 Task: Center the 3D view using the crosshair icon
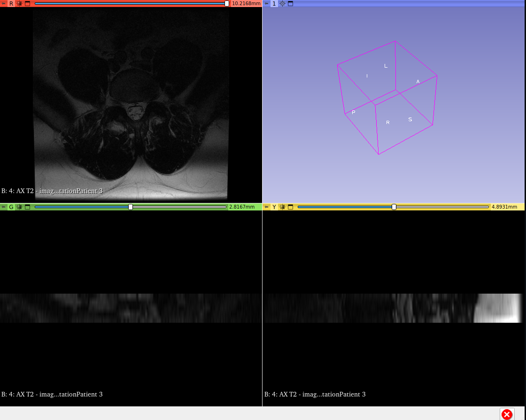pyautogui.click(x=282, y=3)
